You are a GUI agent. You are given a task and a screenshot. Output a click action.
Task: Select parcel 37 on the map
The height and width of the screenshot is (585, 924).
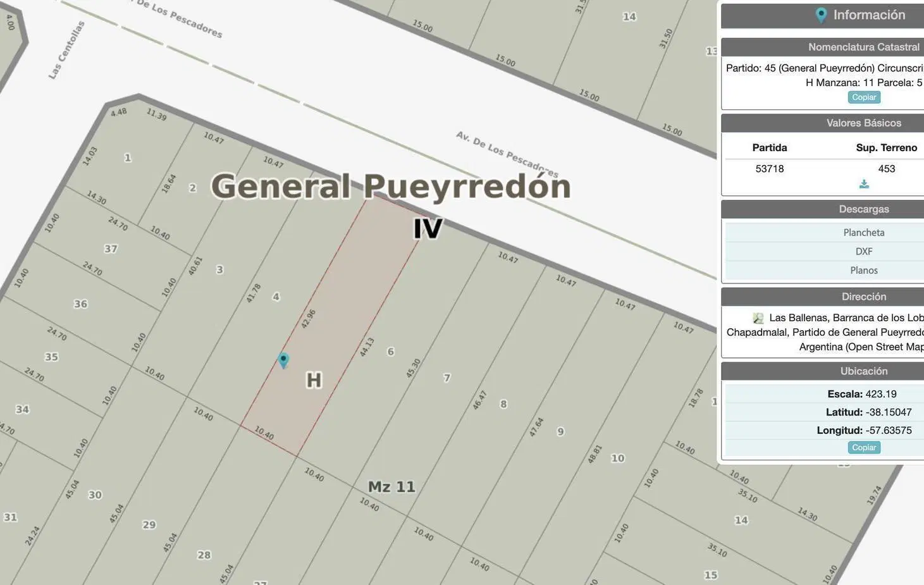tap(111, 249)
